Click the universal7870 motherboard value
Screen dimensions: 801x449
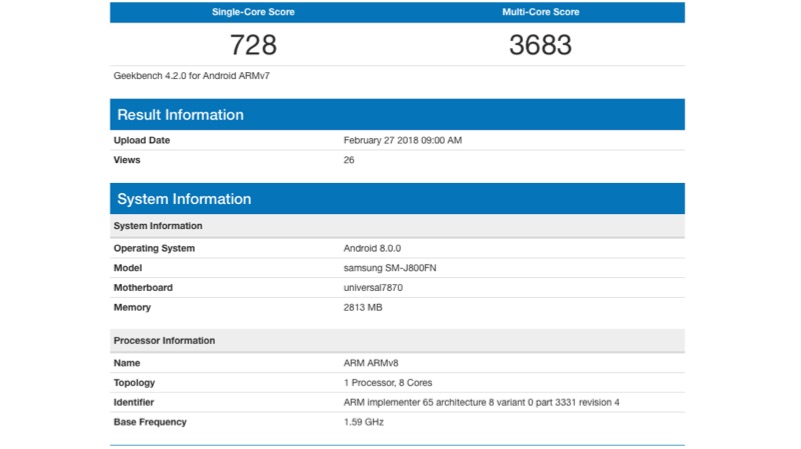373,288
